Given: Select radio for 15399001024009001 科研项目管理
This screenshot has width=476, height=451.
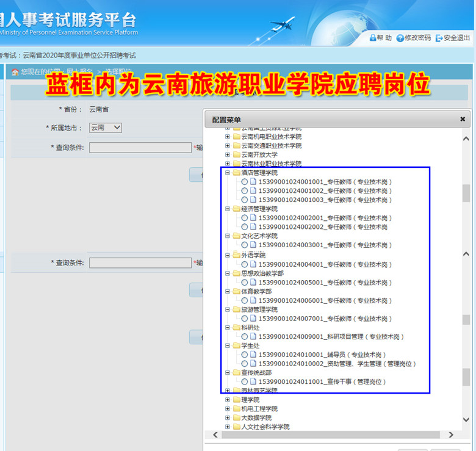Looking at the screenshot, I should coord(245,337).
